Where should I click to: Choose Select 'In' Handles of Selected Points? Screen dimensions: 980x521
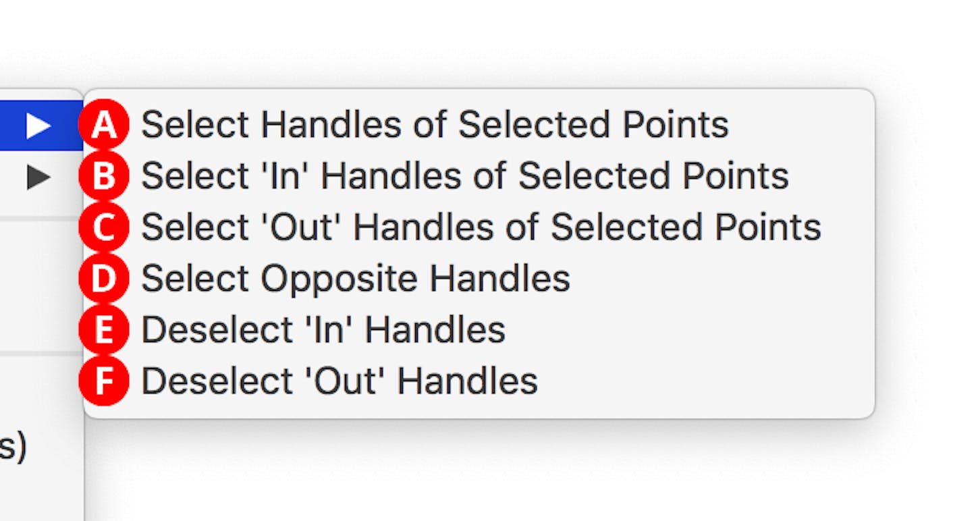coord(464,175)
